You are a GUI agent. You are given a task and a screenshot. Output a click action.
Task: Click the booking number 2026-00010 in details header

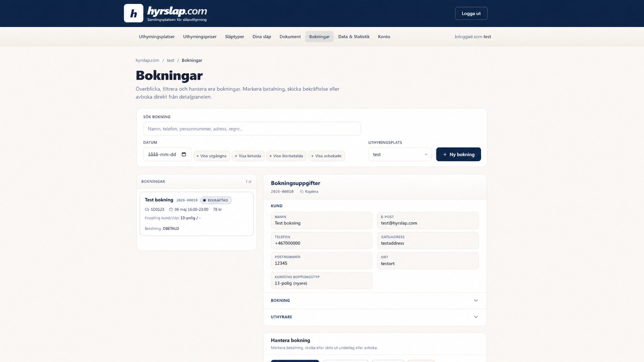[282, 192]
